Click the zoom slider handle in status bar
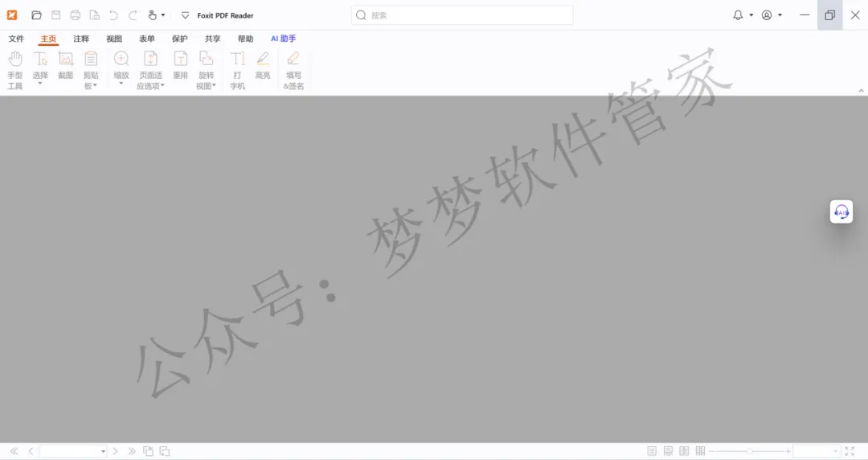Image resolution: width=868 pixels, height=460 pixels. click(749, 451)
